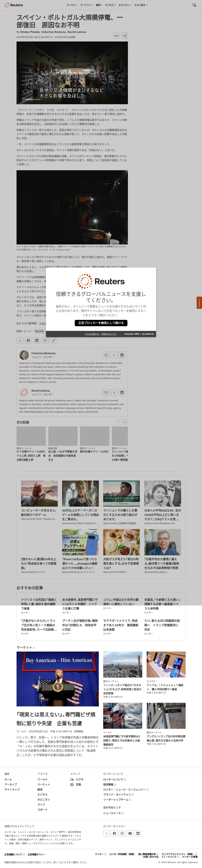Open ニュースメール link in footer
202x868 pixels.
tap(113, 813)
